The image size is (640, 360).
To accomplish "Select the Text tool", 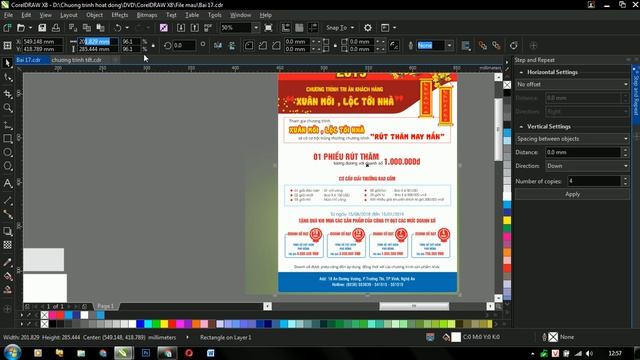I will click(x=7, y=184).
